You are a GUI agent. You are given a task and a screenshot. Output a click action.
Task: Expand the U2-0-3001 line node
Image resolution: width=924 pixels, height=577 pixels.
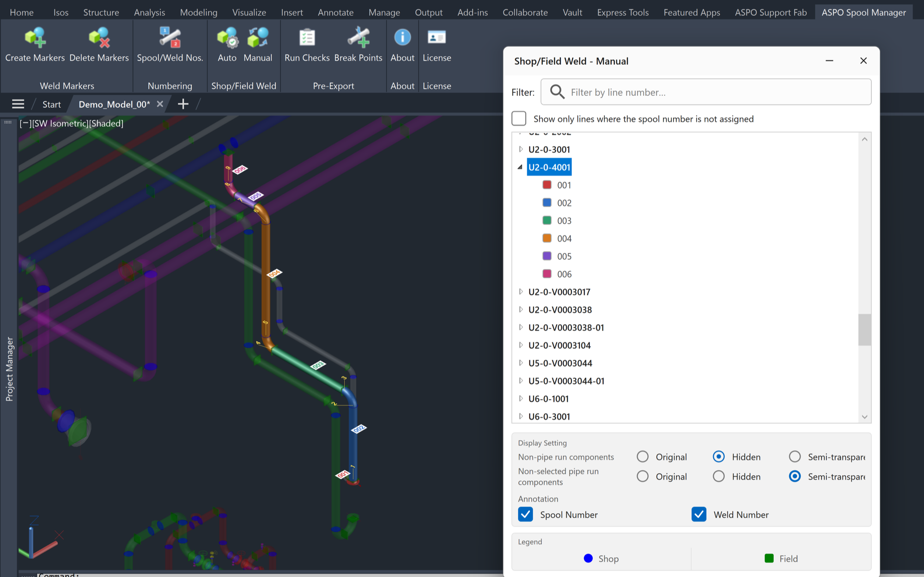tap(521, 149)
